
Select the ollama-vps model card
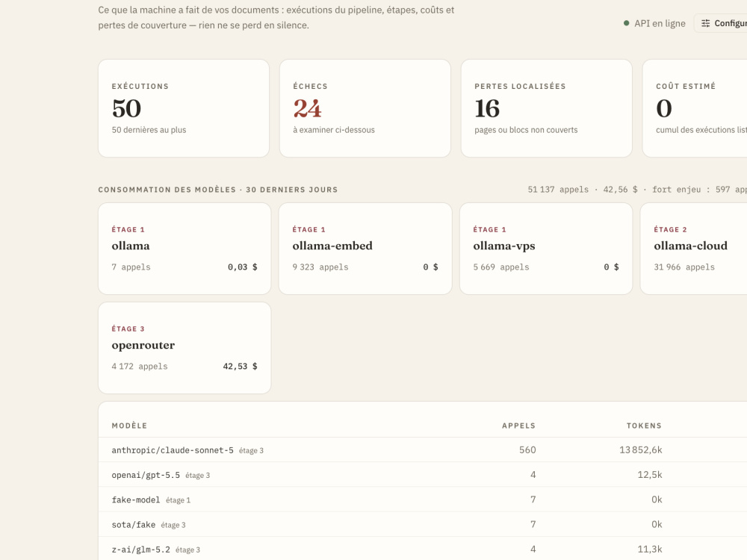point(546,249)
